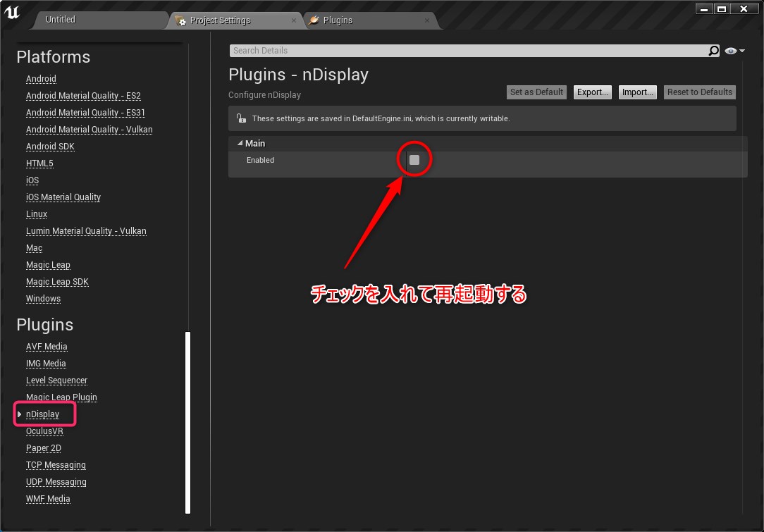Open the eye view options dropdown

(735, 51)
